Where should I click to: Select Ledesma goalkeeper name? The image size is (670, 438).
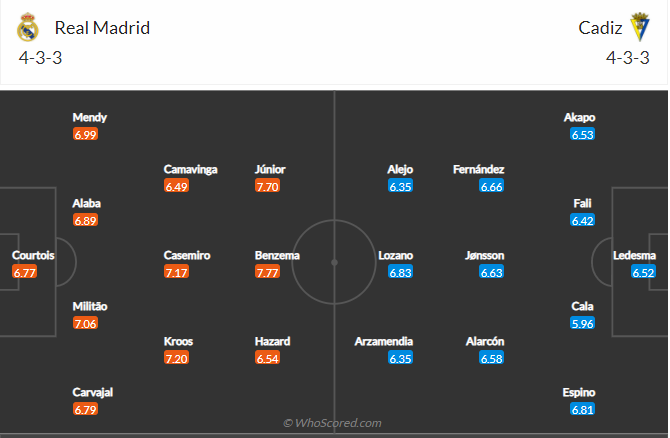(634, 255)
